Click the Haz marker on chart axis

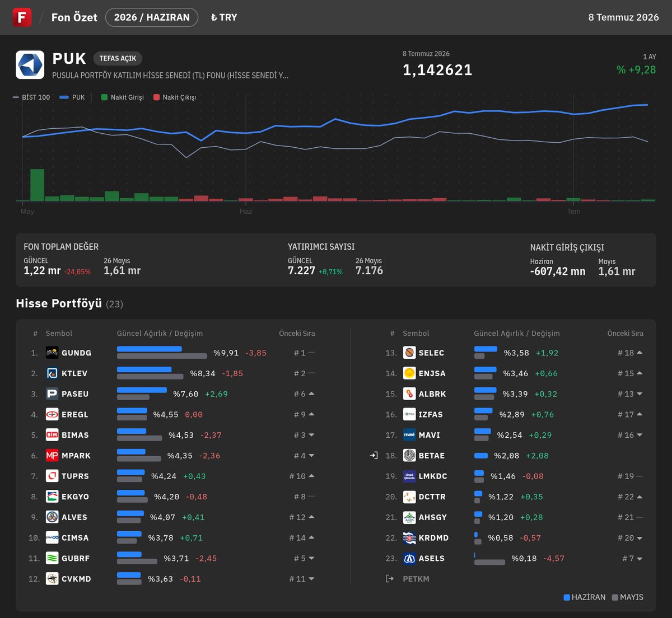[x=246, y=212]
